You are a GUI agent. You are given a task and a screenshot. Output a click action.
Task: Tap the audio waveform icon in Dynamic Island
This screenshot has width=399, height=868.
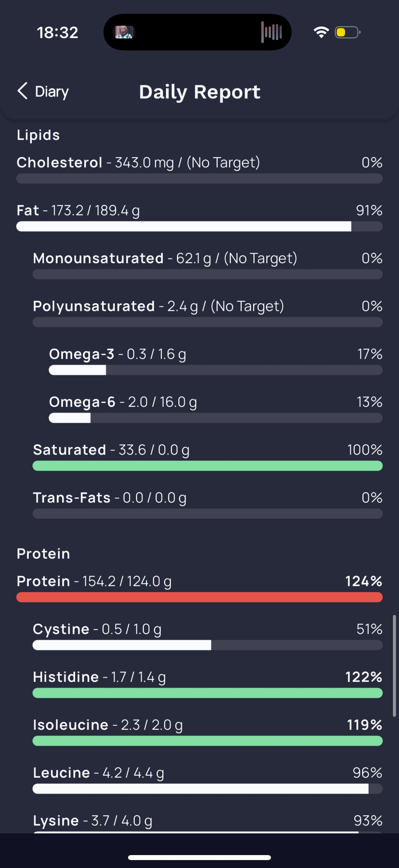(271, 32)
